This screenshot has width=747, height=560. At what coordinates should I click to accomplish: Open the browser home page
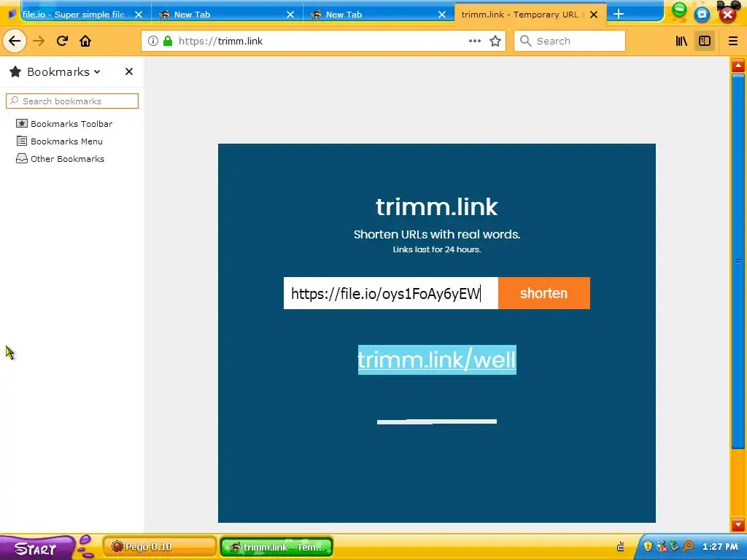[85, 41]
